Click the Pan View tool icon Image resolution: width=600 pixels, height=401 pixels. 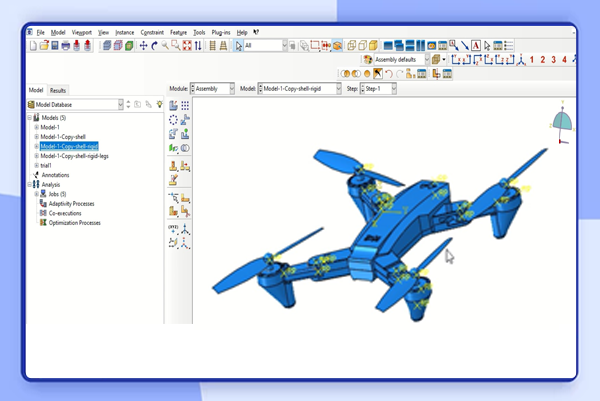click(x=143, y=46)
